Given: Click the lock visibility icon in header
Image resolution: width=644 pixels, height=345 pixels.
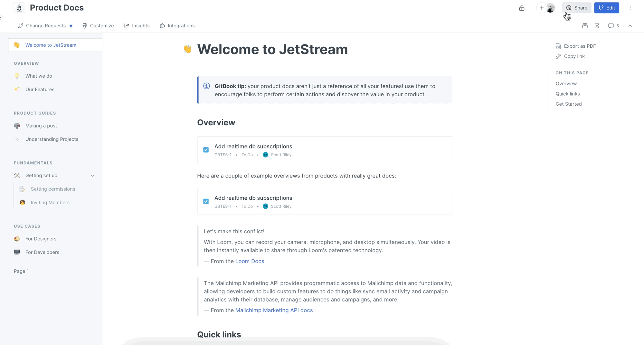Looking at the screenshot, I should click(522, 8).
